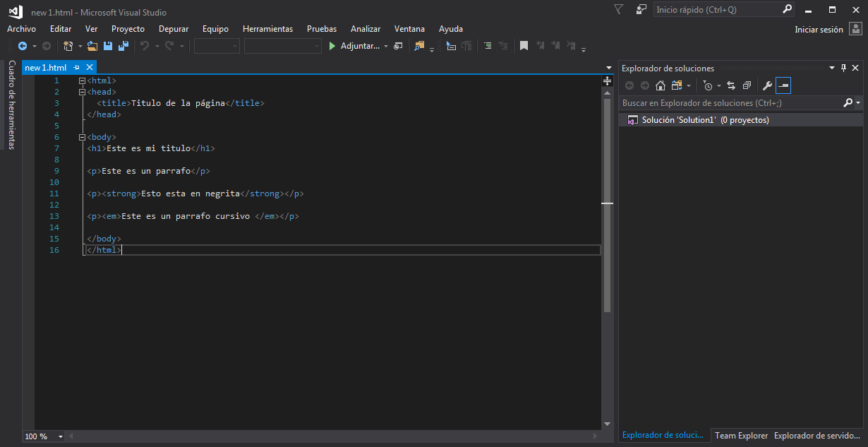868x447 pixels.
Task: Click the Inicio (home) icon in Solution Explorer
Action: tap(661, 85)
